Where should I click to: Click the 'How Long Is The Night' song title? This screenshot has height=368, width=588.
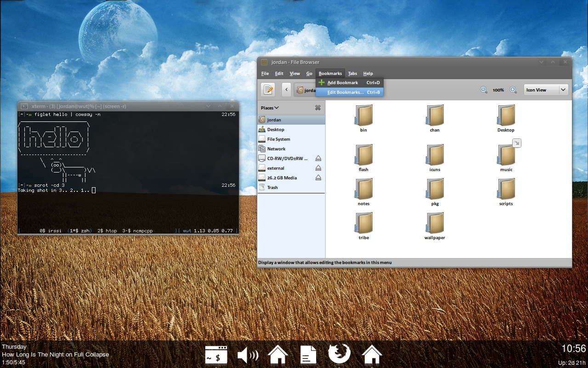click(x=56, y=355)
